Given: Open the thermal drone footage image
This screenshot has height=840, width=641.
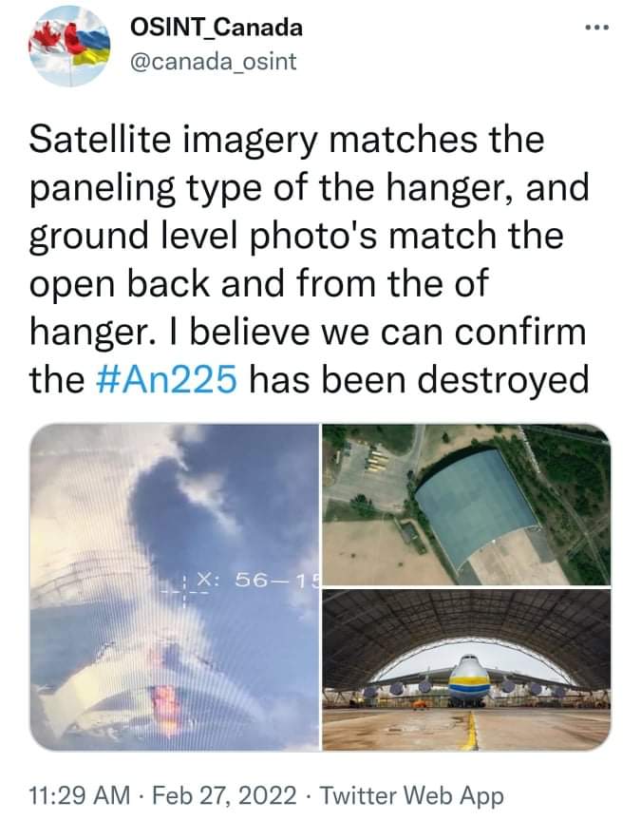Looking at the screenshot, I should [x=174, y=586].
